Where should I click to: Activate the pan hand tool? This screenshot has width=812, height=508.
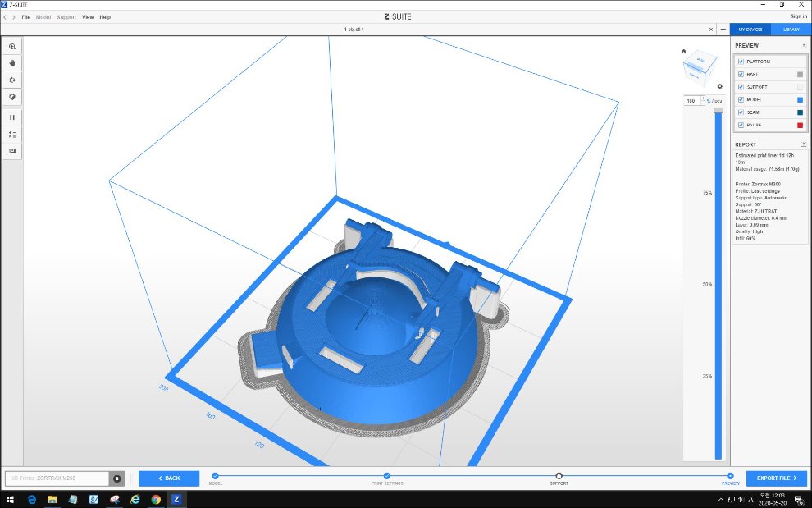click(x=12, y=62)
